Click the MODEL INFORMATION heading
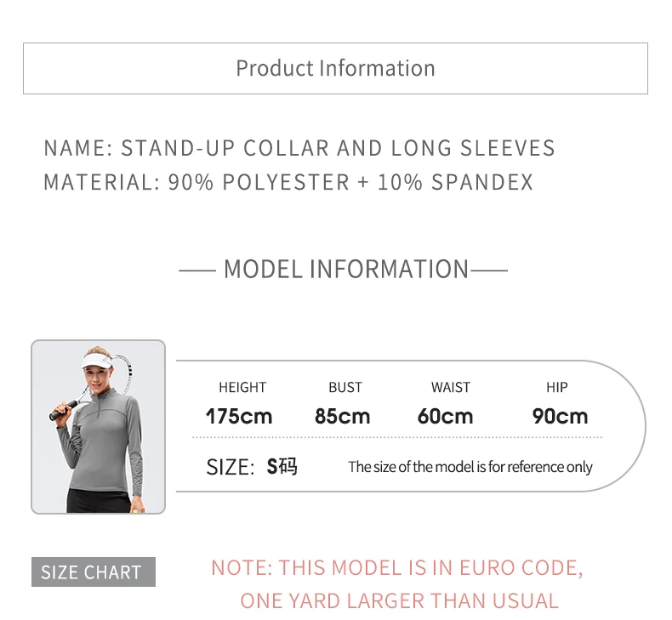672x620 pixels. [x=346, y=270]
